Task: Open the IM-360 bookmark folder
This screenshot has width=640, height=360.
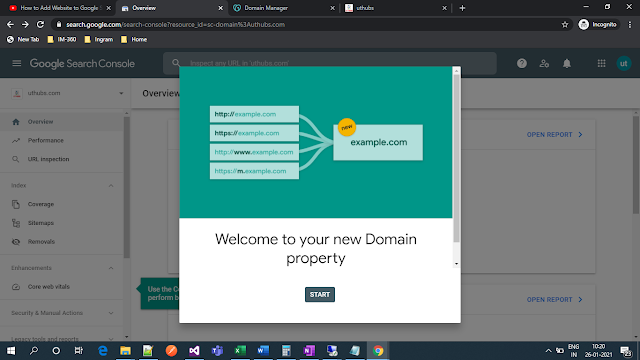Action: [62, 40]
